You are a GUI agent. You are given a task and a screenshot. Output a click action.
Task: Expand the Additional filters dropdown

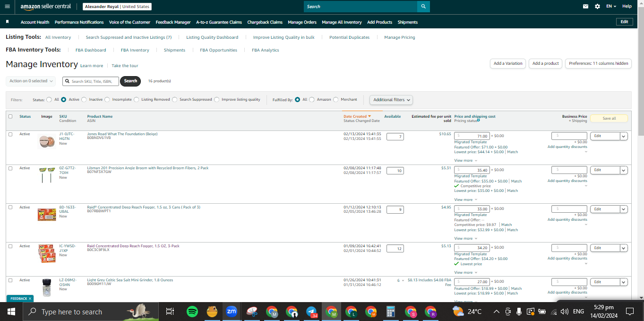coord(391,100)
